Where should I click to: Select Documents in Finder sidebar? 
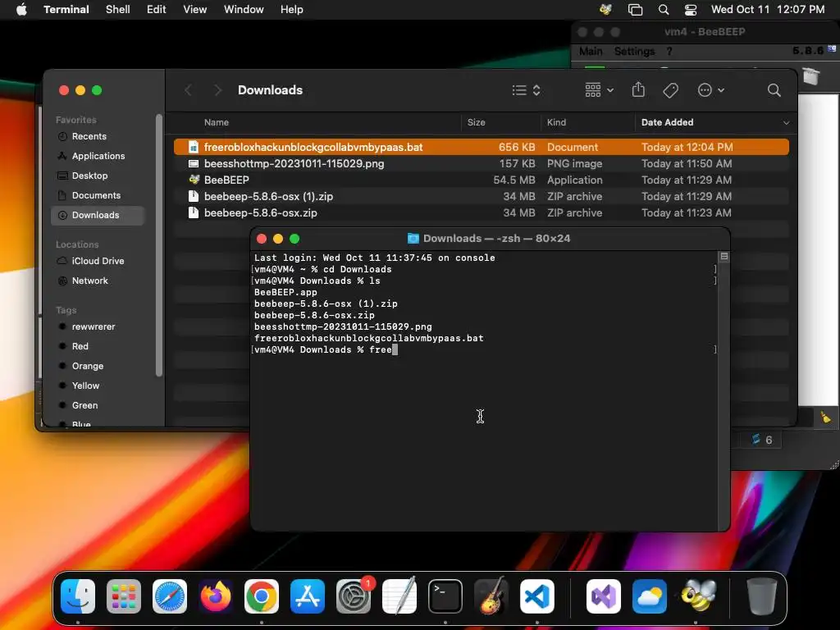tap(98, 195)
